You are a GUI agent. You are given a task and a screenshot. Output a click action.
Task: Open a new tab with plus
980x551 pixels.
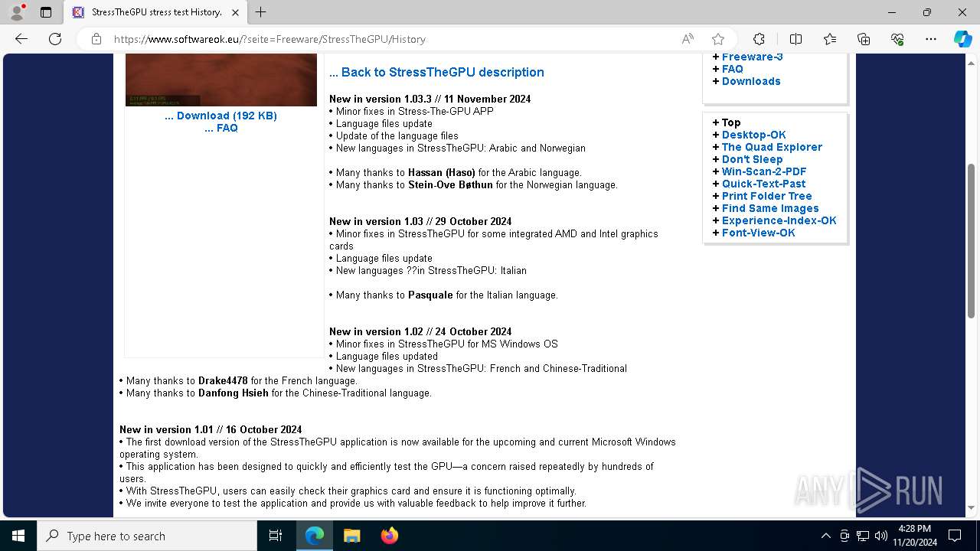[x=261, y=12]
